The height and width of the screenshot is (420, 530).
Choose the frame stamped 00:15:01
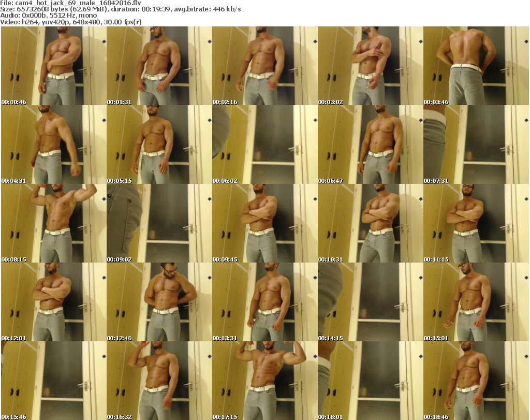[x=476, y=302]
